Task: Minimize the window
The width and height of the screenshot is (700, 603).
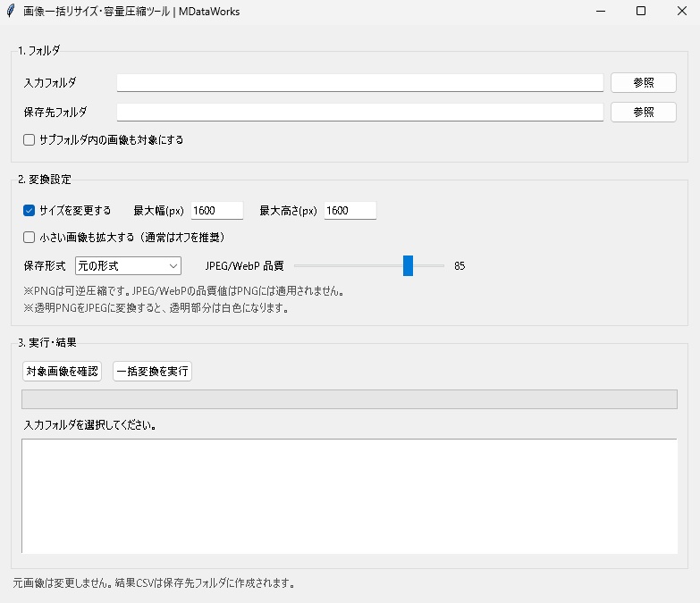Action: click(x=601, y=11)
